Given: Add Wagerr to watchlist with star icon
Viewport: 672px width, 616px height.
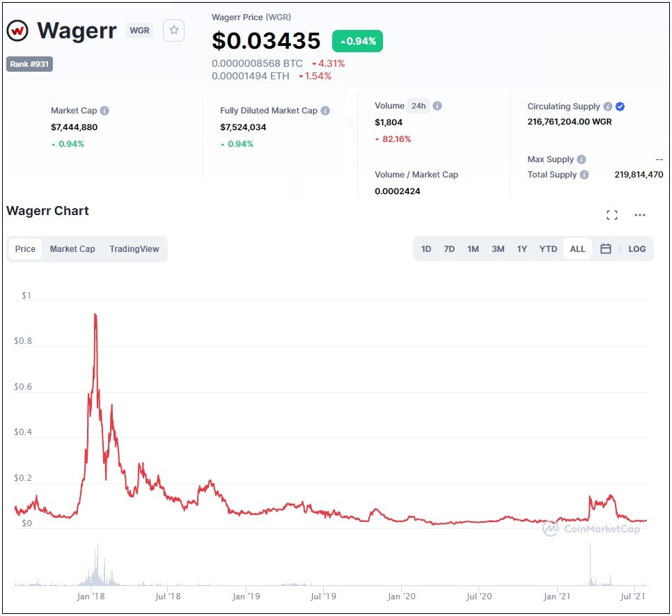Looking at the screenshot, I should tap(173, 31).
